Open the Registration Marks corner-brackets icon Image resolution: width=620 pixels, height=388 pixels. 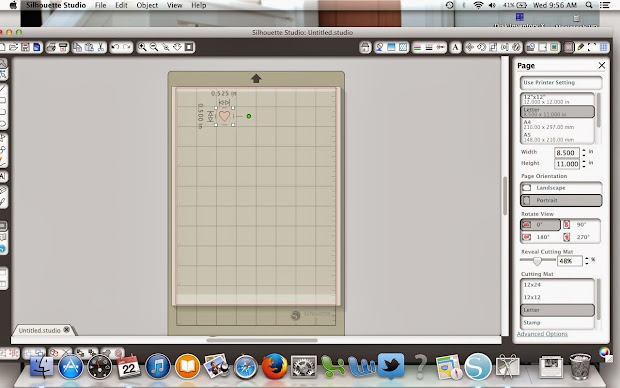pyautogui.click(x=592, y=48)
